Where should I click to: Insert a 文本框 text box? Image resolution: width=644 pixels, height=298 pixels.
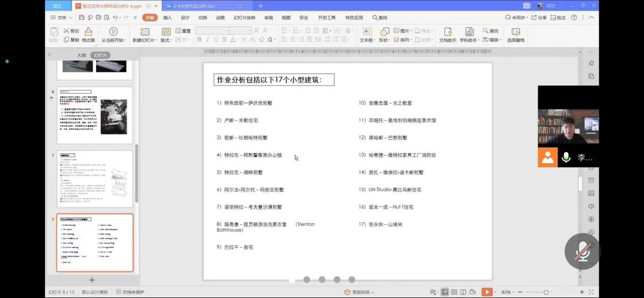[x=367, y=32]
